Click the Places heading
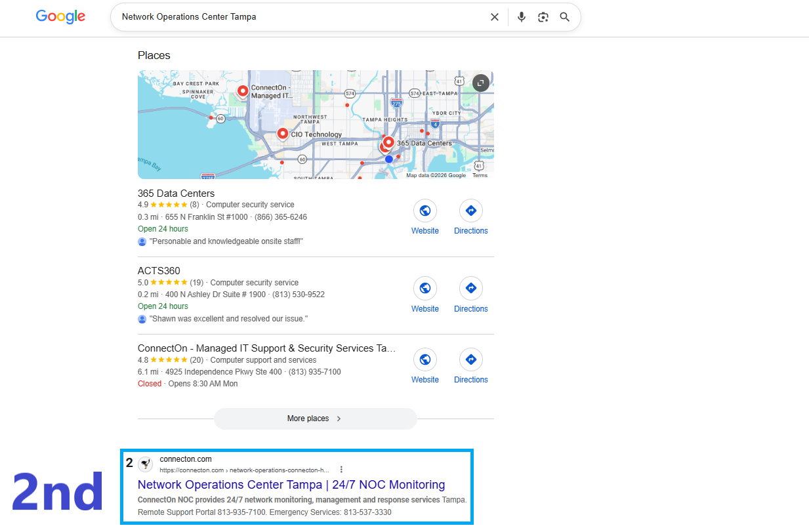Viewport: 809px width, 532px height. (x=154, y=56)
